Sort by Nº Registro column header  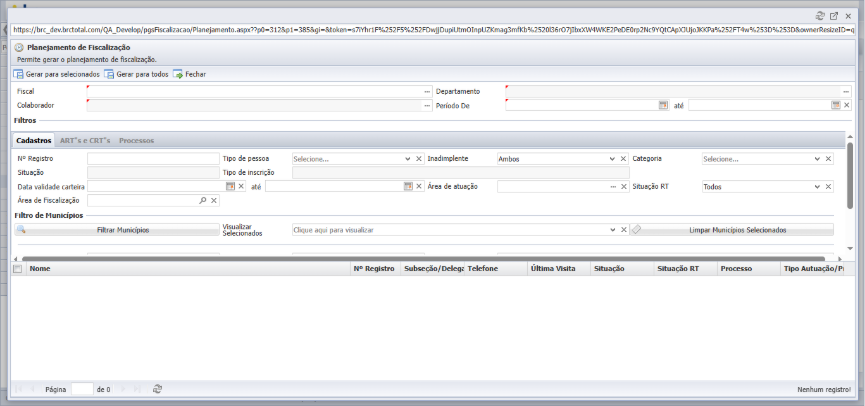coord(376,269)
